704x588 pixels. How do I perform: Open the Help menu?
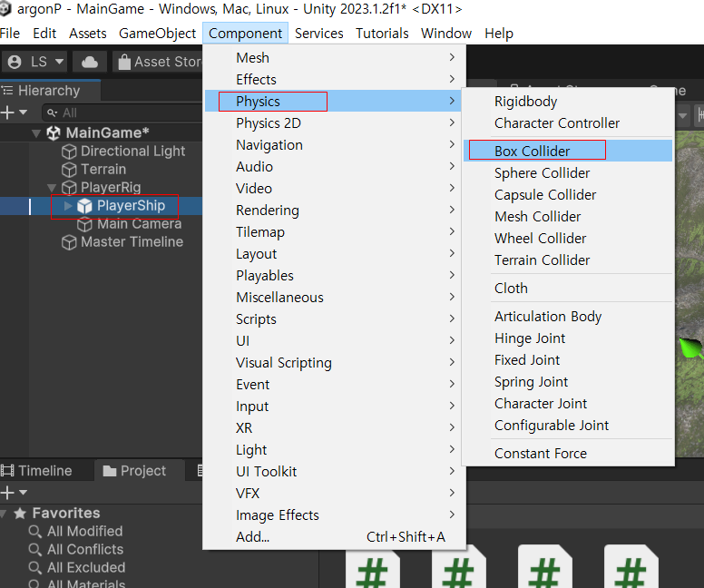pos(499,34)
